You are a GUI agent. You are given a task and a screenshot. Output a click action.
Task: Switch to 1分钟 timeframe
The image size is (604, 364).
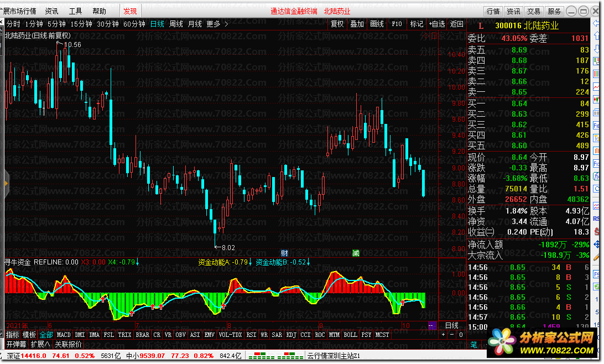tap(34, 24)
